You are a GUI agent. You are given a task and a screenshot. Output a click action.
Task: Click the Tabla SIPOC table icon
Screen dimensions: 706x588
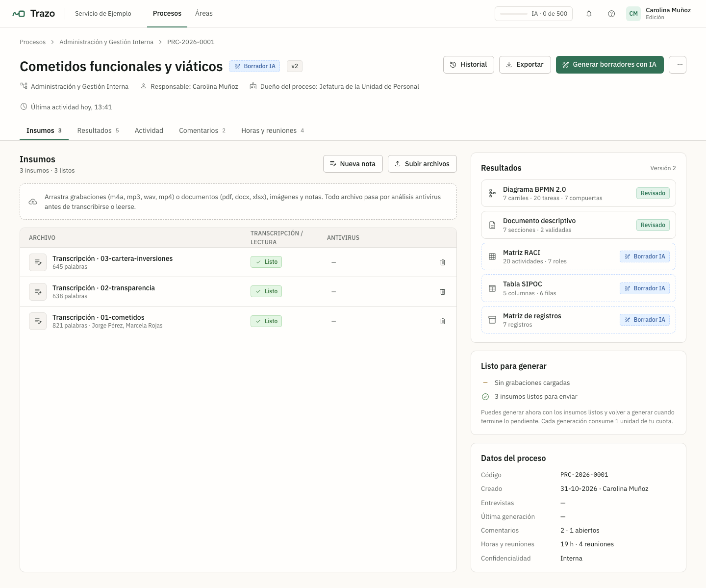point(492,288)
